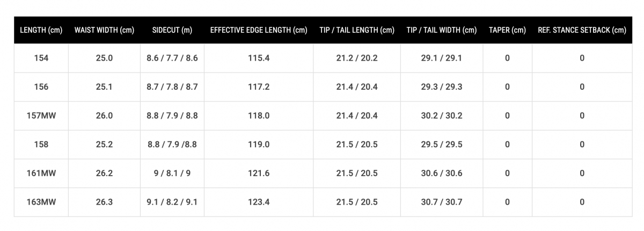The width and height of the screenshot is (644, 231).
Task: Select the 154 length cell
Action: [x=41, y=58]
